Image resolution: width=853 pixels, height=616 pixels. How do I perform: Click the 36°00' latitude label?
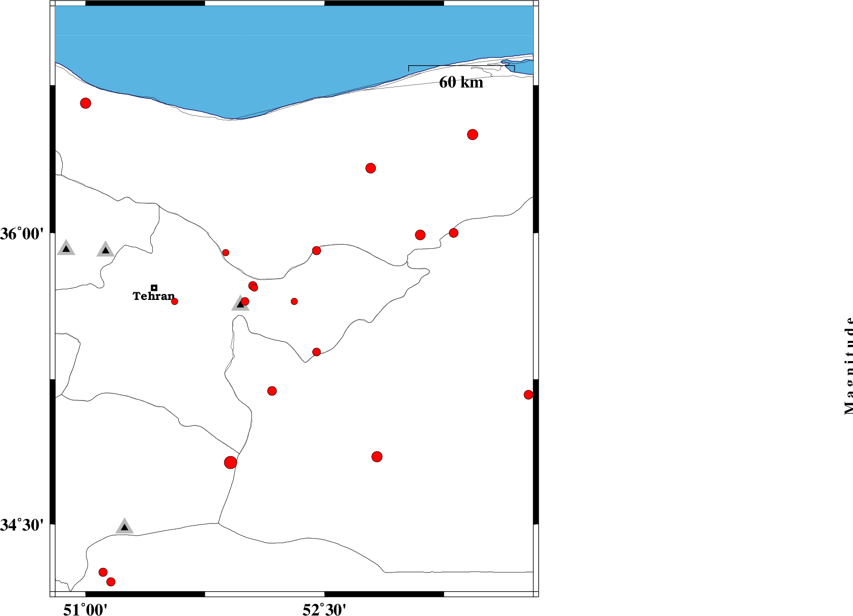(x=22, y=234)
